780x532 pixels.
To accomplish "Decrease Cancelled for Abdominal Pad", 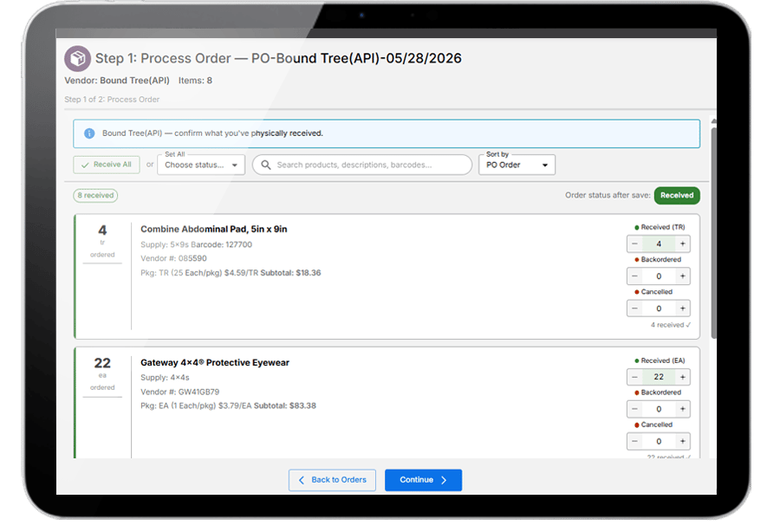I will click(634, 308).
